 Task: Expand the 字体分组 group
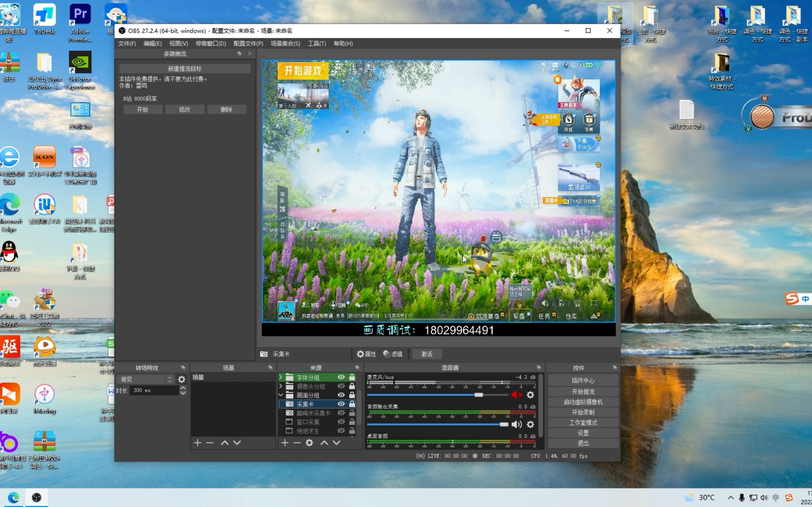[x=281, y=377]
